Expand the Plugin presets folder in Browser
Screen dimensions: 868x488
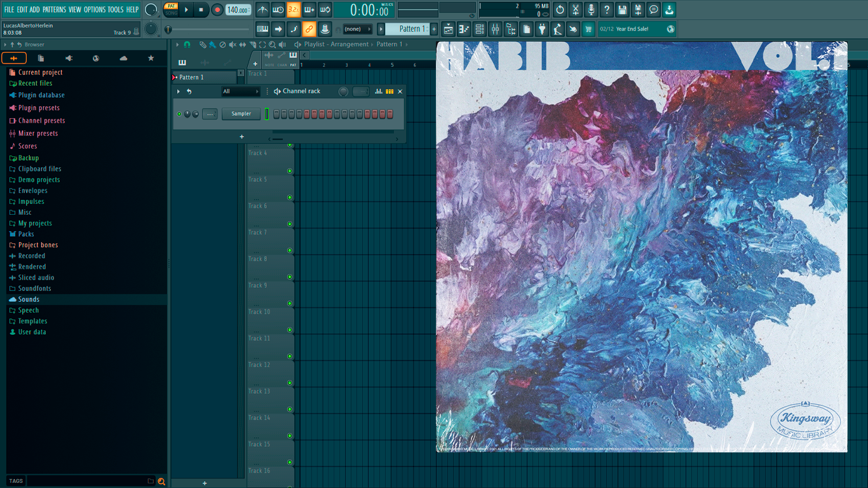[39, 108]
